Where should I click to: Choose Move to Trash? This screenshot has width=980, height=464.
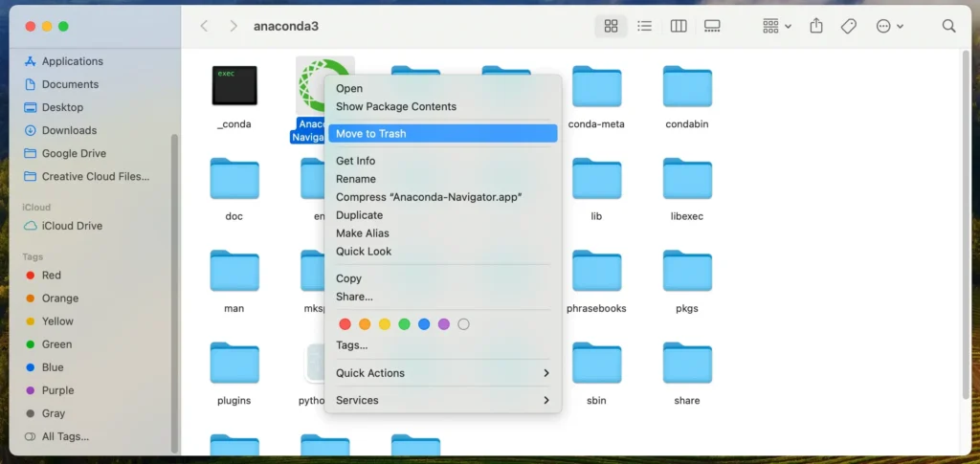[x=442, y=134]
